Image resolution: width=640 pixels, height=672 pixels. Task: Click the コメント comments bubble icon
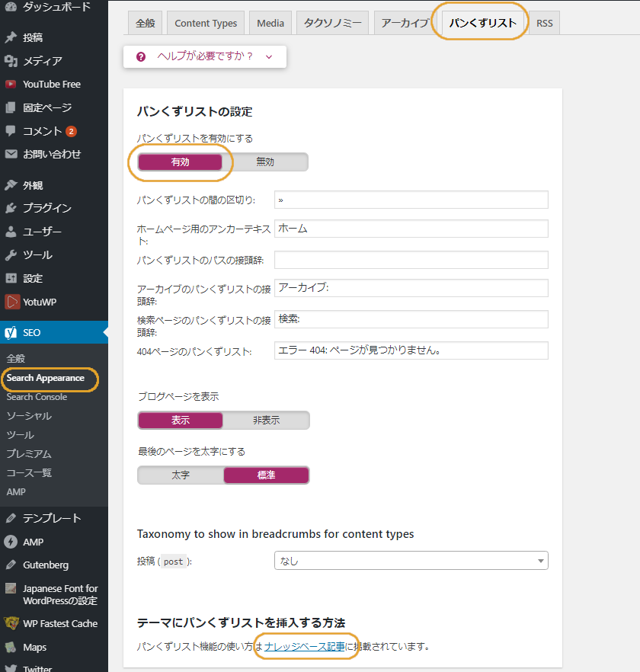11,131
